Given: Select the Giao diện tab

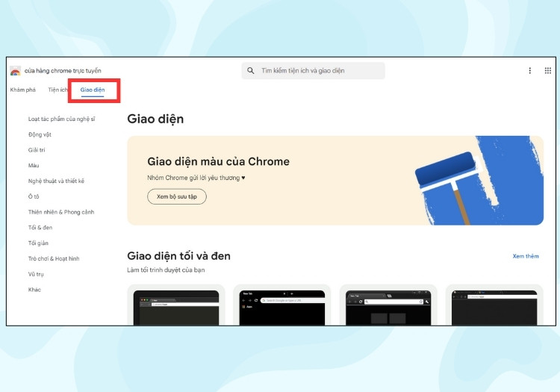Looking at the screenshot, I should 93,90.
